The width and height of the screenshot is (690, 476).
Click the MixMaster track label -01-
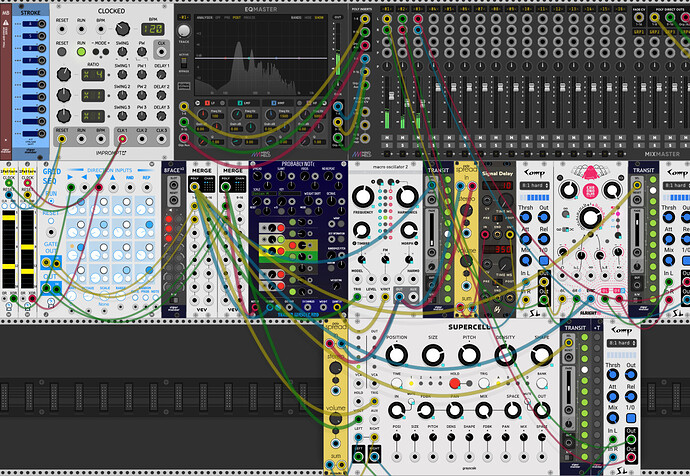(x=387, y=9)
